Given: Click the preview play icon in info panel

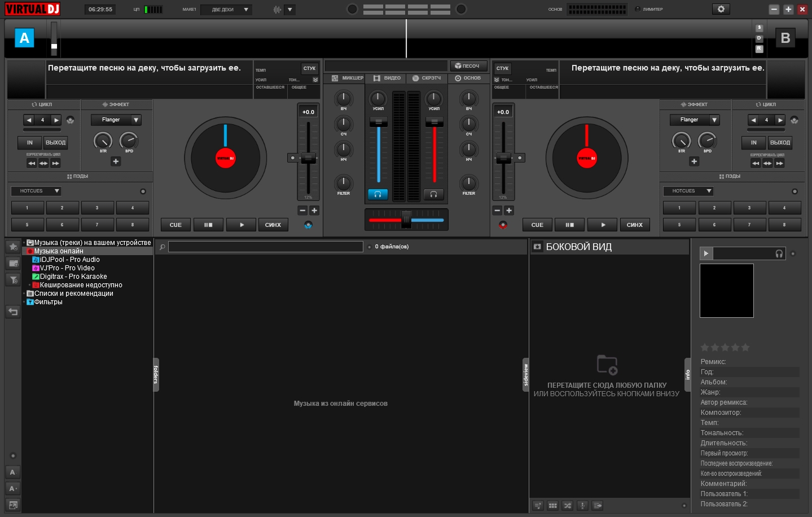Looking at the screenshot, I should [706, 253].
